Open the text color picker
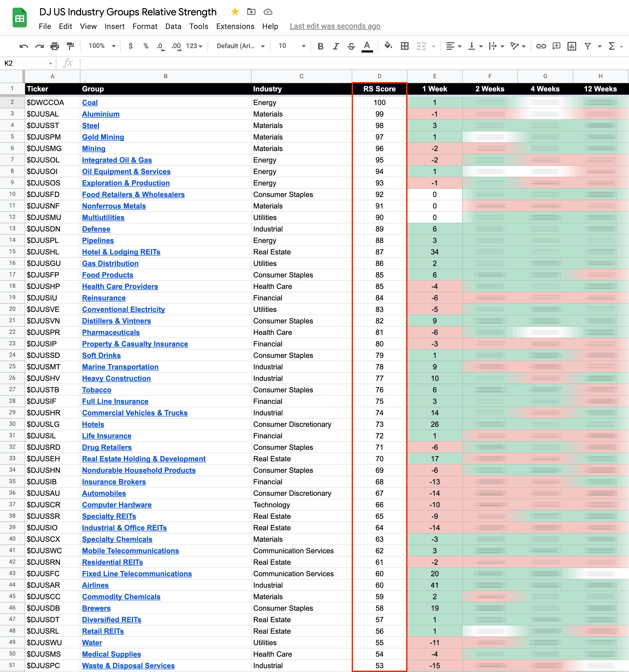This screenshot has width=629, height=672. point(367,46)
